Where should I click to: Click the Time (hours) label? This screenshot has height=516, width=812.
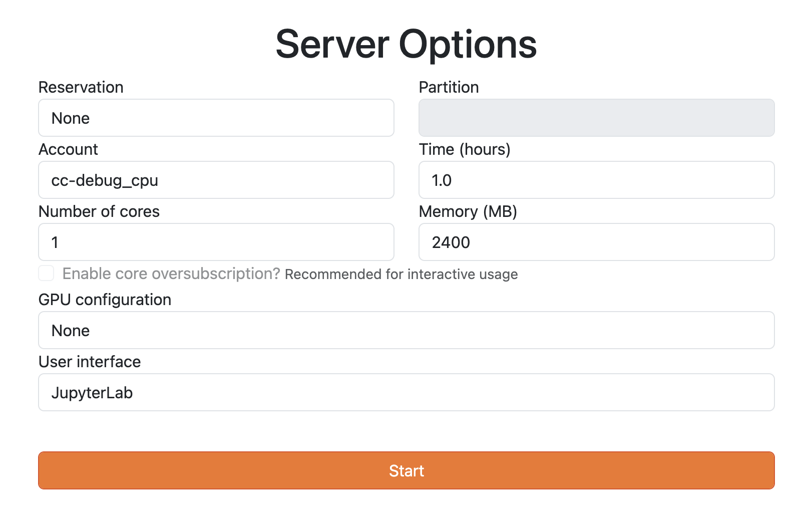465,149
